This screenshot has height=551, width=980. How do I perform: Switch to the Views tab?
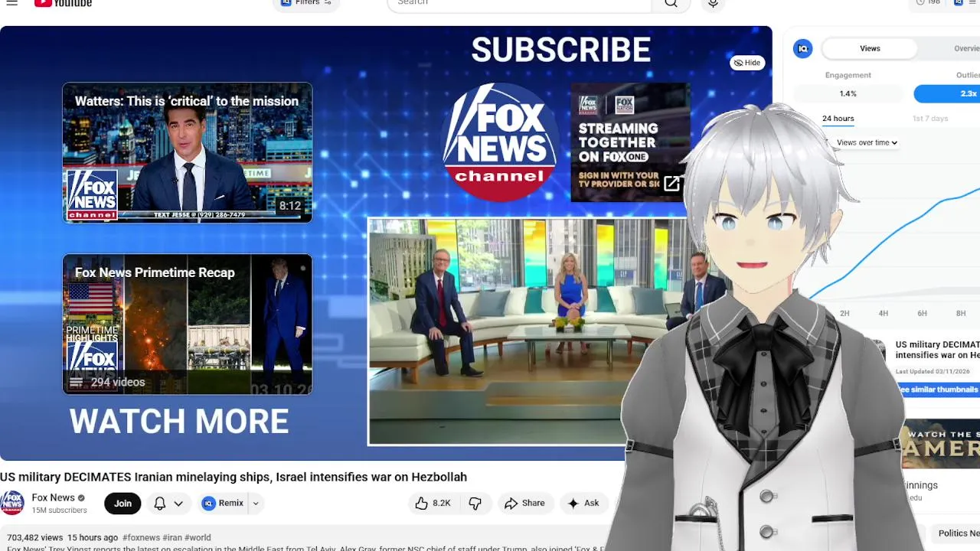click(870, 48)
